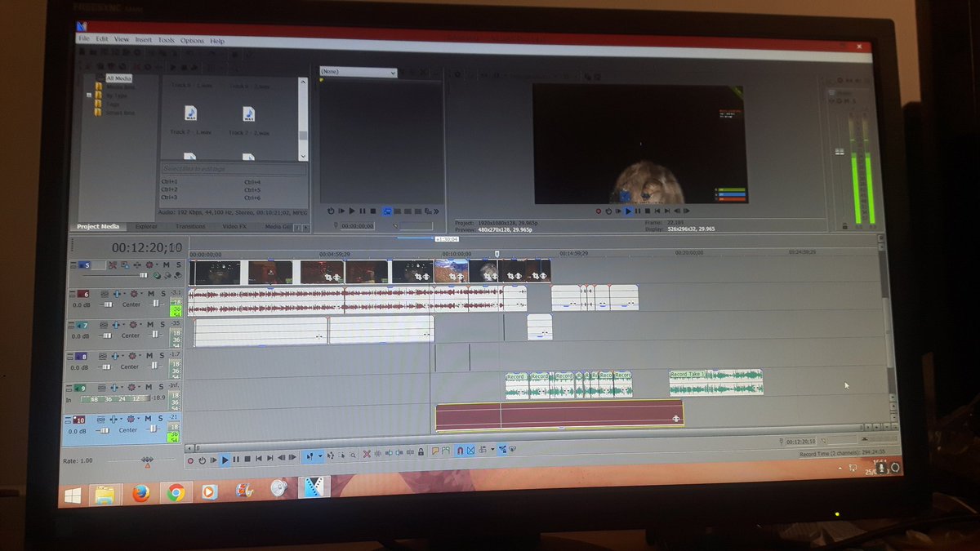The width and height of the screenshot is (980, 551).
Task: Select the Track 7 - 1.wav media file
Action: [189, 120]
